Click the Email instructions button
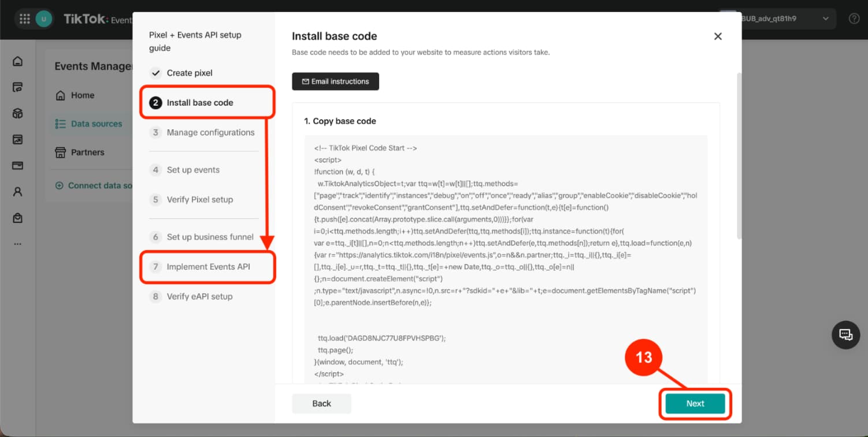The height and width of the screenshot is (437, 868). click(335, 81)
